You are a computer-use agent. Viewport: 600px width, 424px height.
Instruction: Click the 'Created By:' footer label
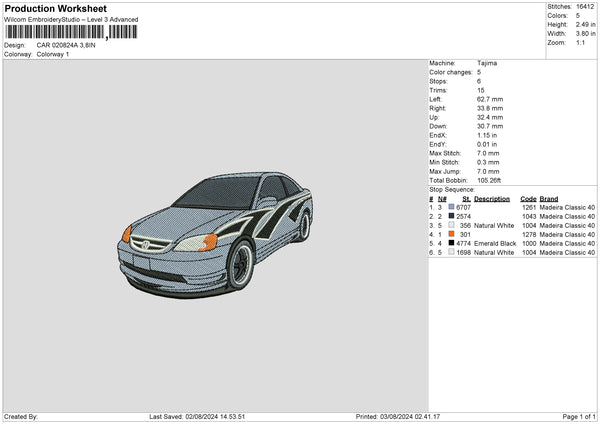[21, 416]
